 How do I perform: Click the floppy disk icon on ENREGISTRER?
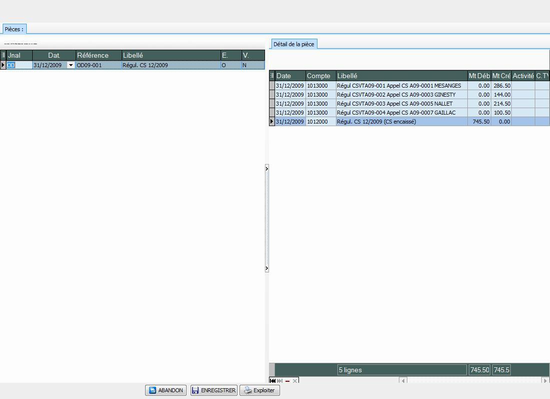click(195, 390)
